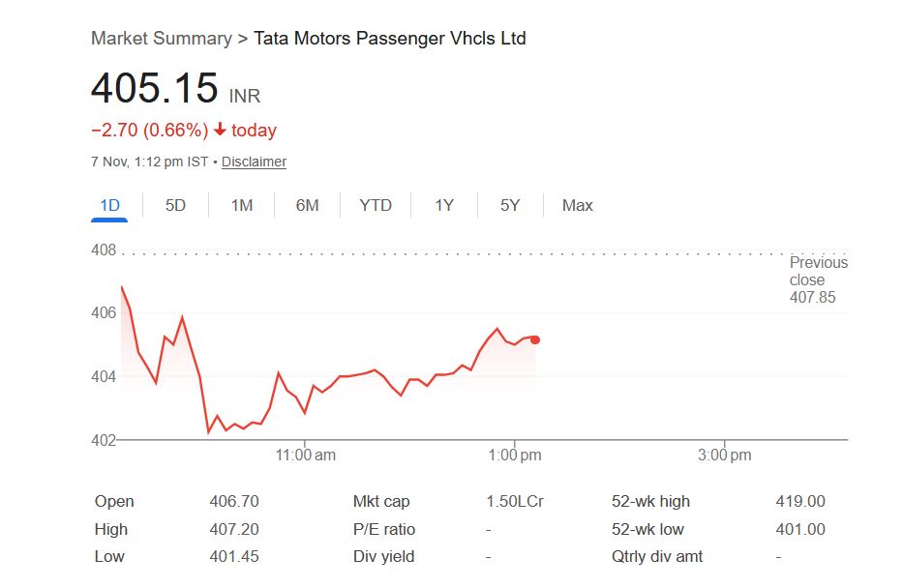Open the 5Y time range tab
903x588 pixels.
coord(510,205)
